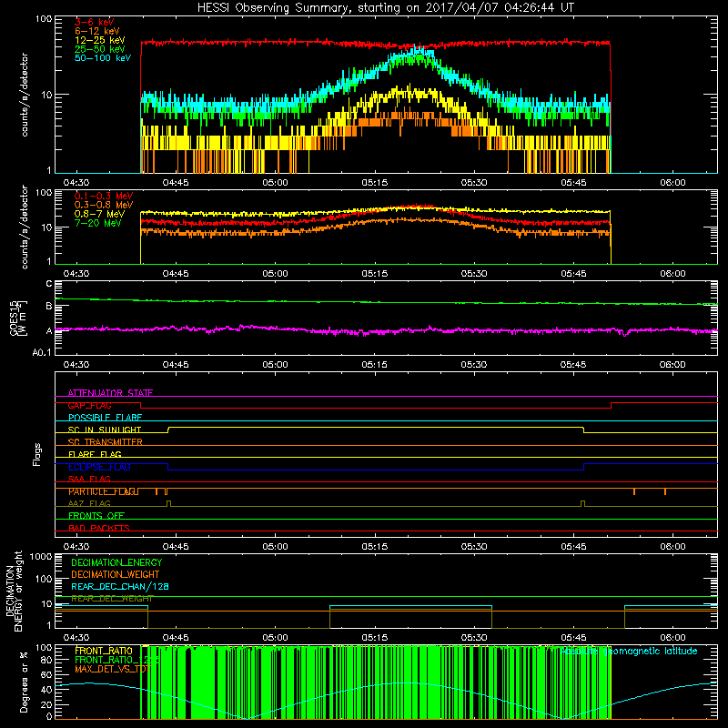Click the 05:30 tick under decimation panel

(x=474, y=638)
